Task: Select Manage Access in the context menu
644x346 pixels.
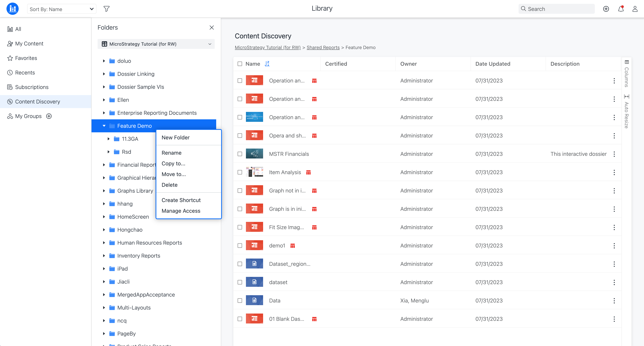Action: tap(181, 211)
